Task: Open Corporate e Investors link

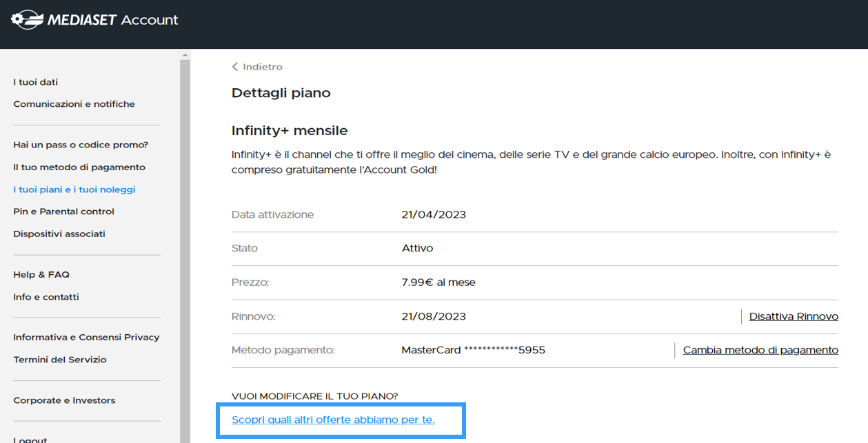Action: point(64,400)
